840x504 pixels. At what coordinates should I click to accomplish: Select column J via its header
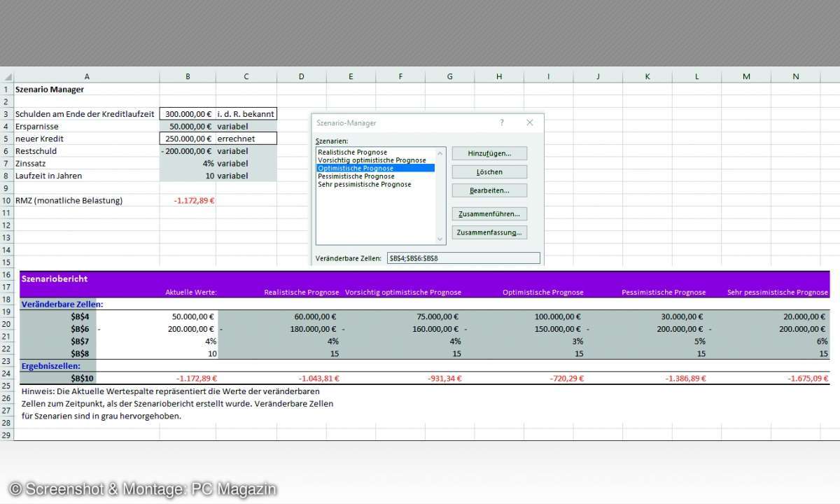(598, 77)
